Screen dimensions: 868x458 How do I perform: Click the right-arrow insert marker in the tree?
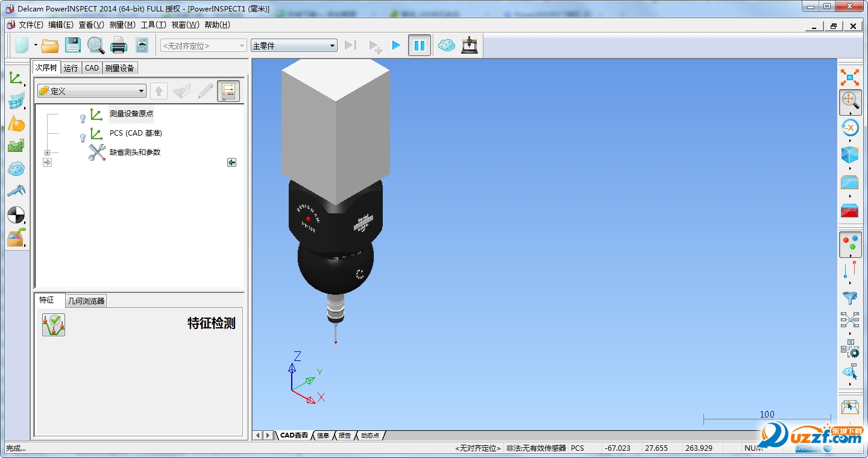coord(47,162)
